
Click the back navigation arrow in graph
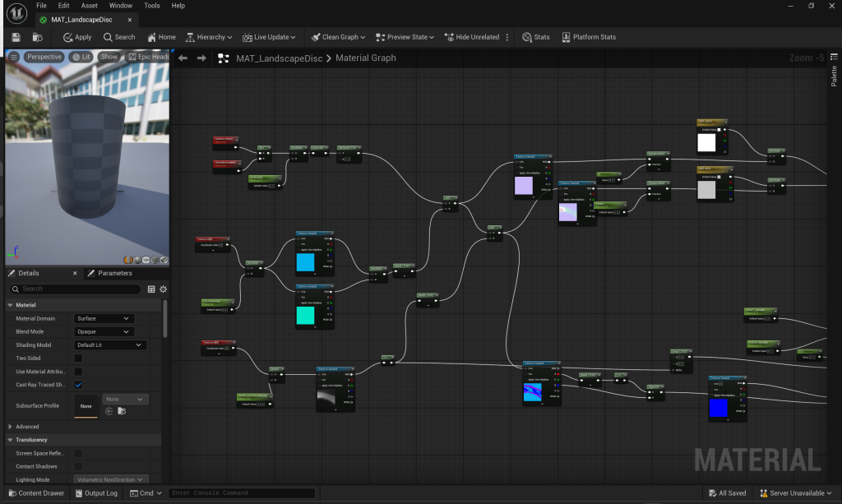pyautogui.click(x=183, y=58)
